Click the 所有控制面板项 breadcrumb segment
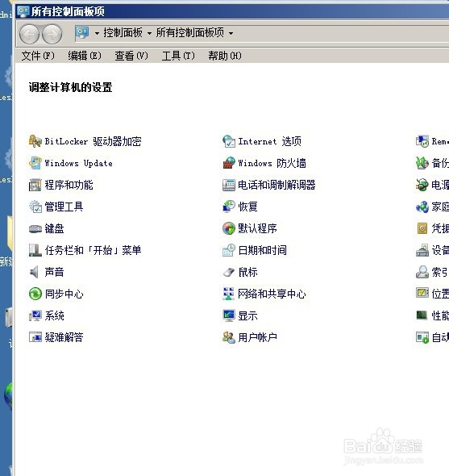 click(190, 32)
